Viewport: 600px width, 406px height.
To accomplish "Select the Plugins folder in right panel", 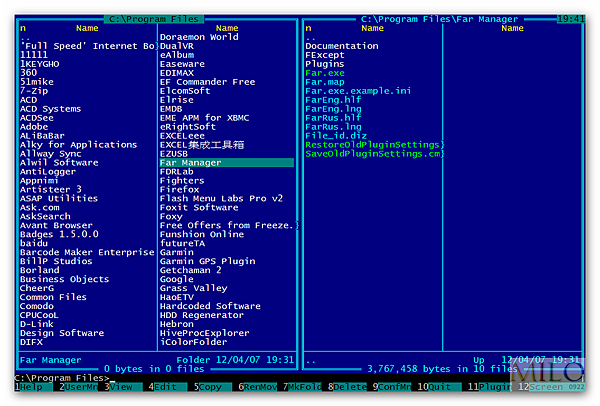I will click(324, 64).
